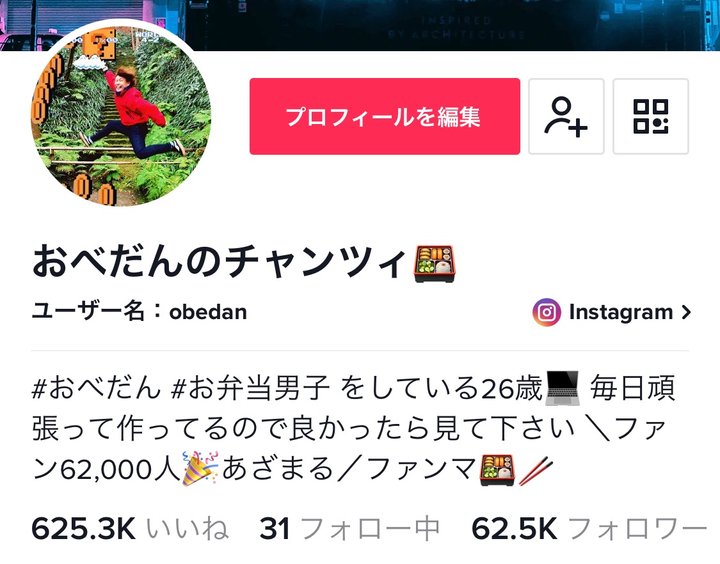Tap the party popper emoji in bio
This screenshot has width=720, height=564.
[x=200, y=468]
